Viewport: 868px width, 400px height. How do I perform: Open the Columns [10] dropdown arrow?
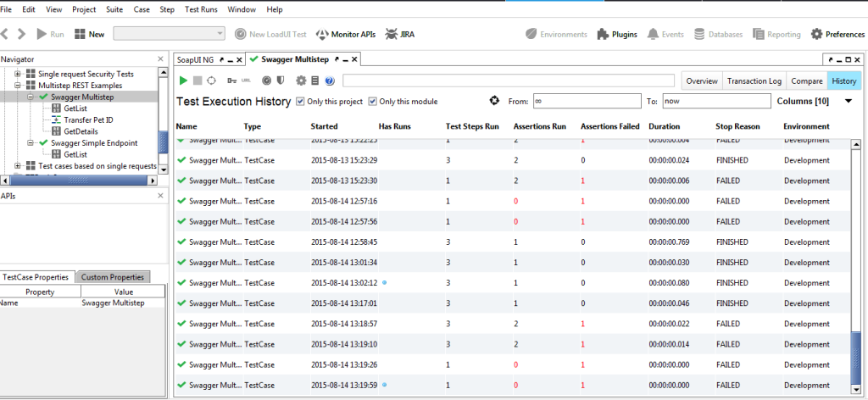coord(848,101)
